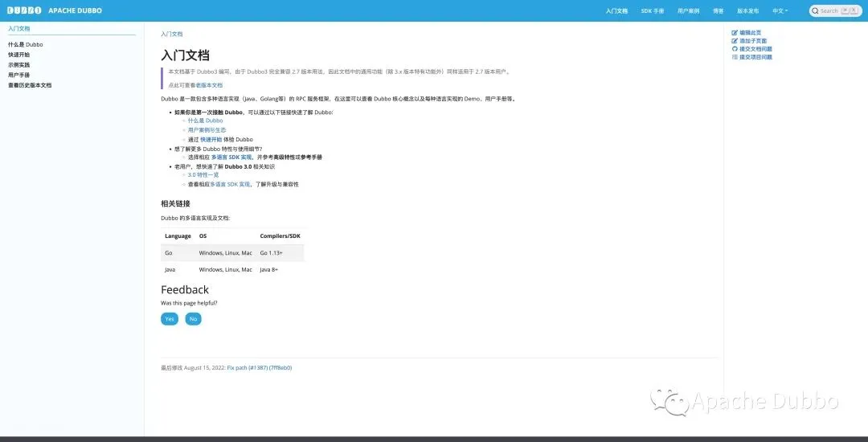Click the Yes feedback button
This screenshot has width=868, height=442.
170,319
